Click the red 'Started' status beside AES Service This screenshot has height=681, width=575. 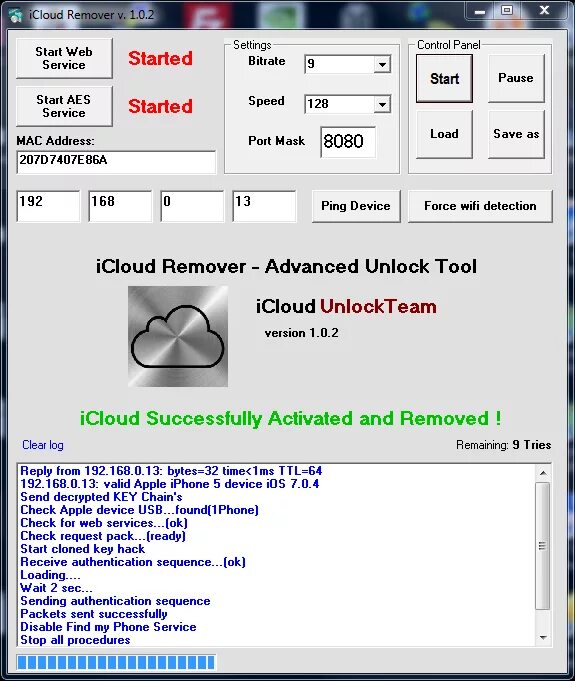coord(160,106)
